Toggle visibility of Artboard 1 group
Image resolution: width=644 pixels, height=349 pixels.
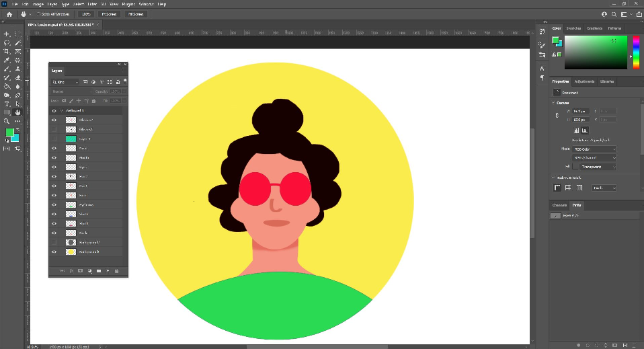[x=54, y=110]
